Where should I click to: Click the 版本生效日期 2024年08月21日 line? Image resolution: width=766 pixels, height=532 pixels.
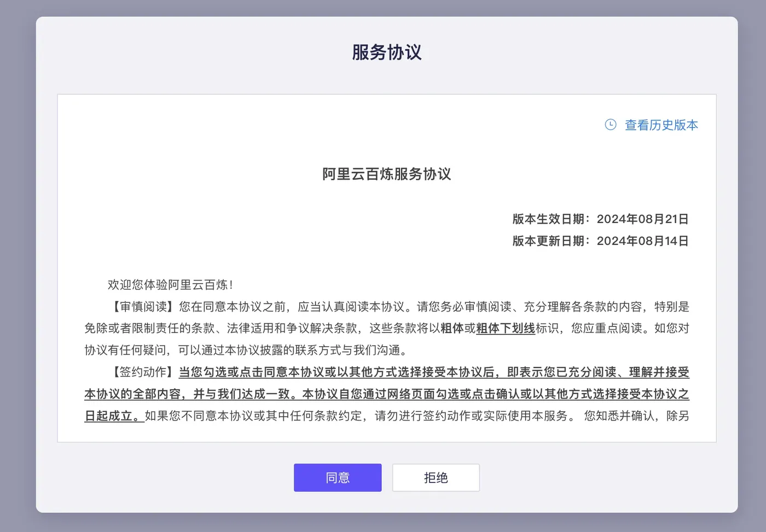click(601, 219)
